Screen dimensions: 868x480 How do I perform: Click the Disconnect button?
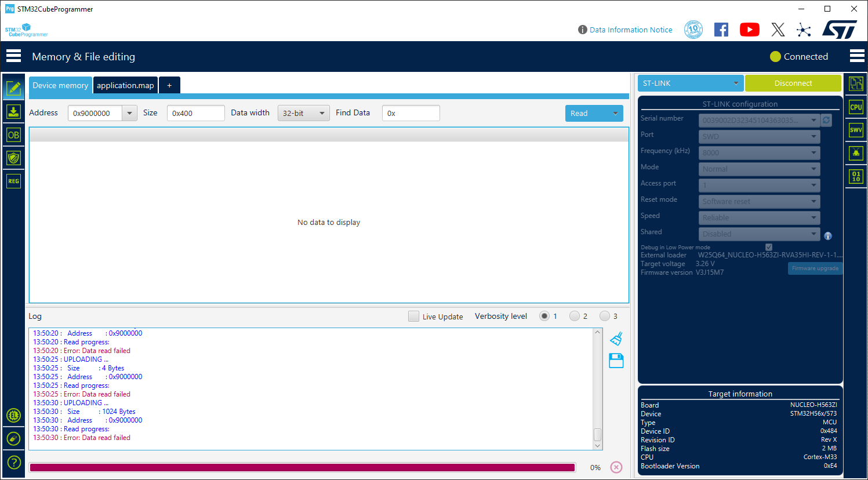793,83
